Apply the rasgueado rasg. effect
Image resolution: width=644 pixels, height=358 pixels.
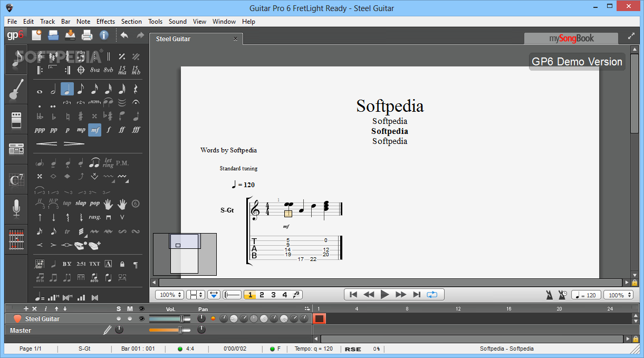click(94, 217)
